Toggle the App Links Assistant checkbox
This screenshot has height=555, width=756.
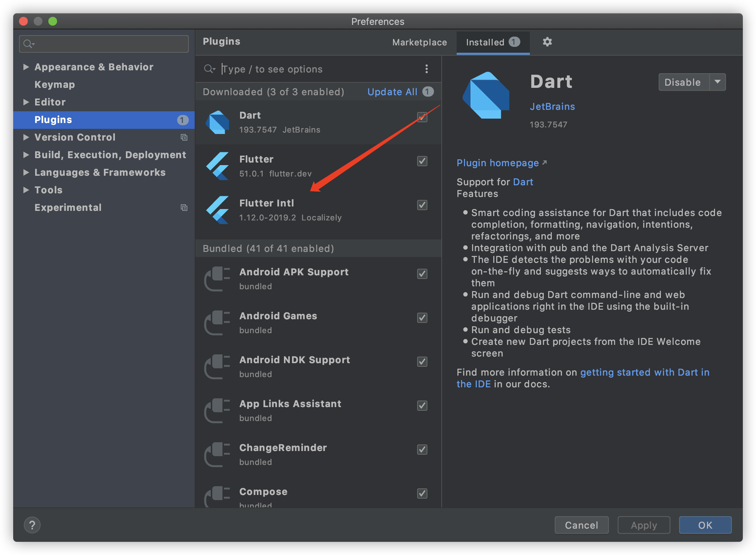(422, 406)
